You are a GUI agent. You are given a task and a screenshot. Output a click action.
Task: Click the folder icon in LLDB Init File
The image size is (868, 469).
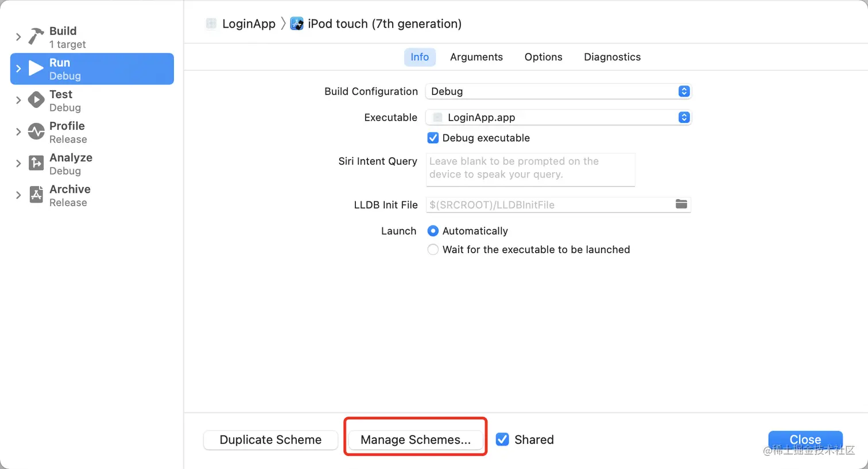[x=681, y=204]
